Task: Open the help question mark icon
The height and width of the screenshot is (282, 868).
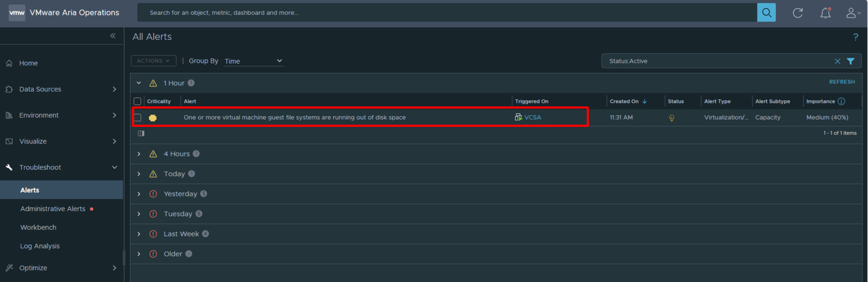Action: 855,37
